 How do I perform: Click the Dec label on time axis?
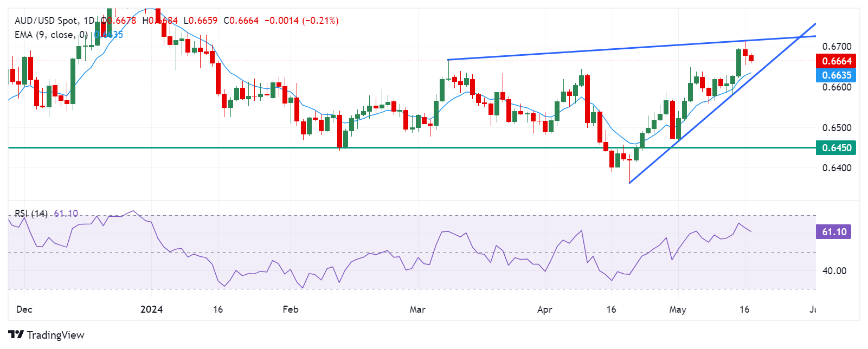click(24, 309)
